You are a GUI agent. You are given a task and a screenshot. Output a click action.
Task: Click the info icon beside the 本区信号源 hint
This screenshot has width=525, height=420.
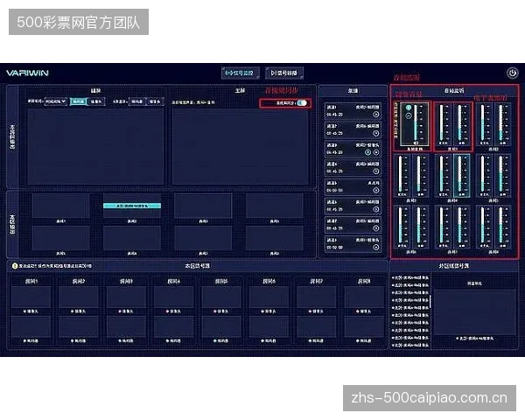14,266
